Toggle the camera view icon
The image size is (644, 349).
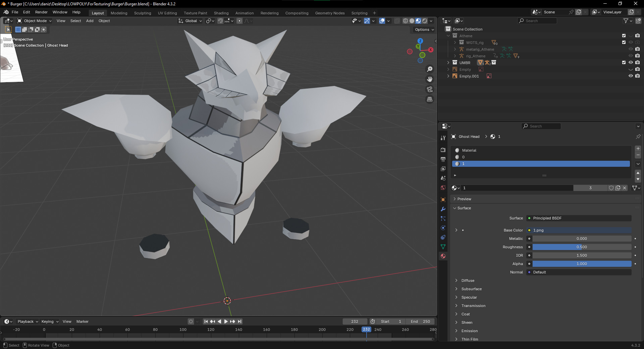pos(430,89)
